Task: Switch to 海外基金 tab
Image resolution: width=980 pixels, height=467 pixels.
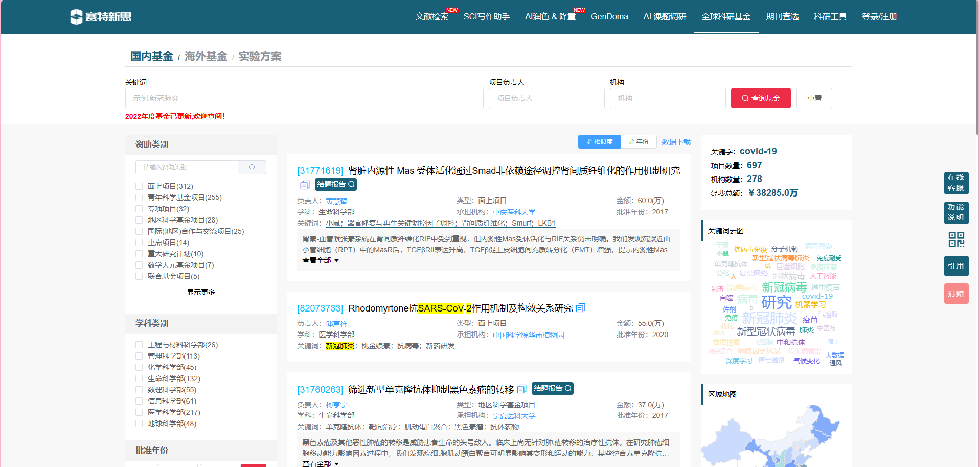Action: pos(206,56)
